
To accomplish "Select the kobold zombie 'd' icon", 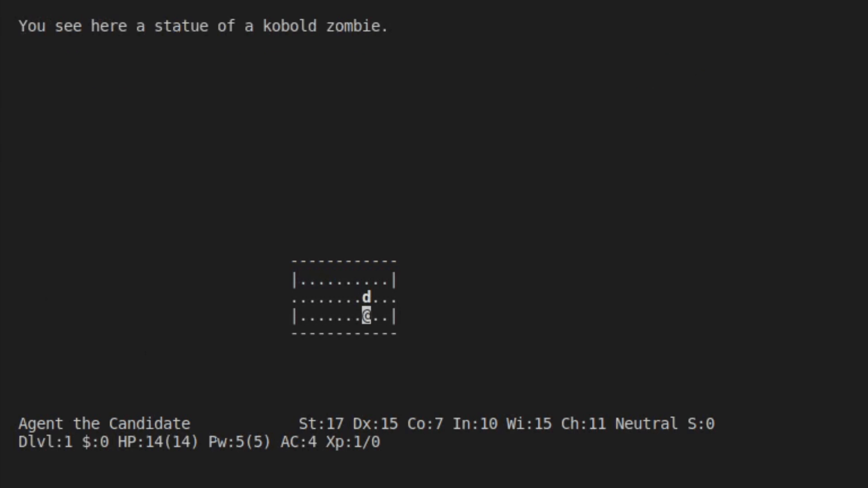I will (x=366, y=297).
